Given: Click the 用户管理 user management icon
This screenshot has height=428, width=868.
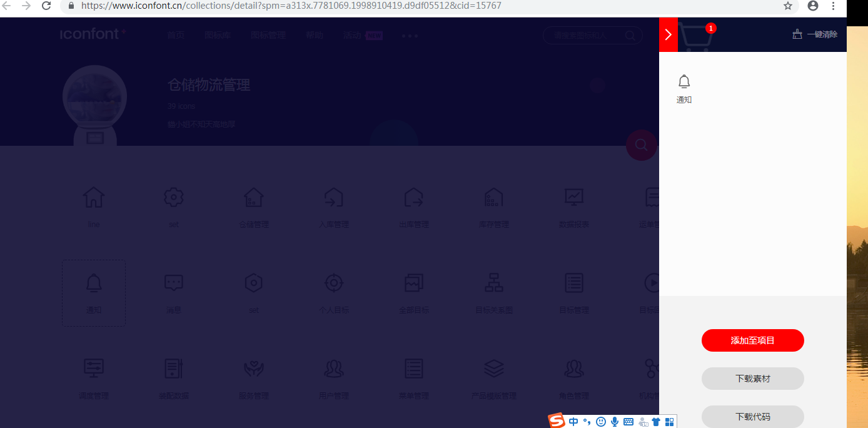Looking at the screenshot, I should point(333,369).
